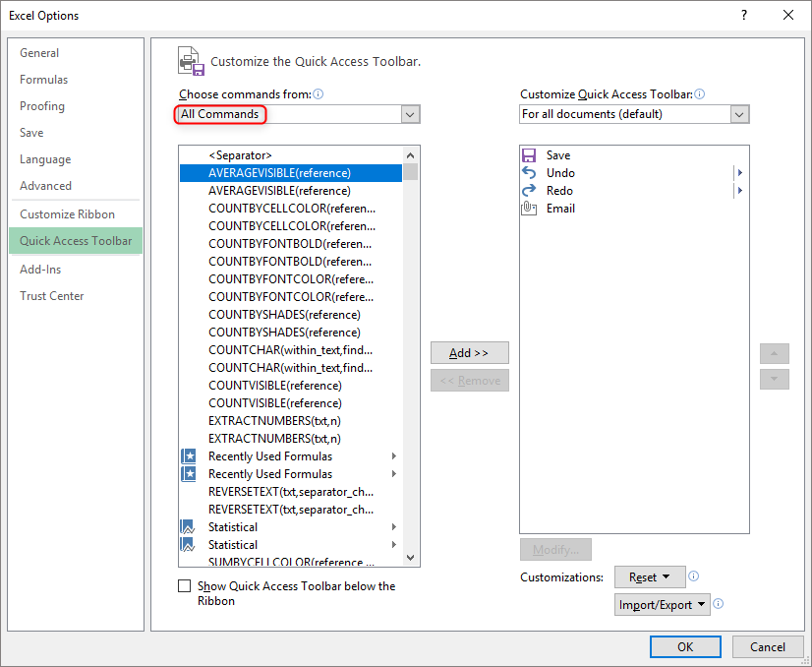This screenshot has height=667, width=812.
Task: Click info icon next to Import/Export
Action: 719,604
